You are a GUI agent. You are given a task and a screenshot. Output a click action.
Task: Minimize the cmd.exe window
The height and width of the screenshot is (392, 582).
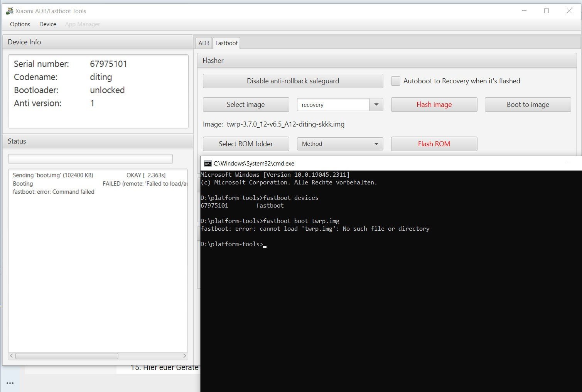[568, 163]
